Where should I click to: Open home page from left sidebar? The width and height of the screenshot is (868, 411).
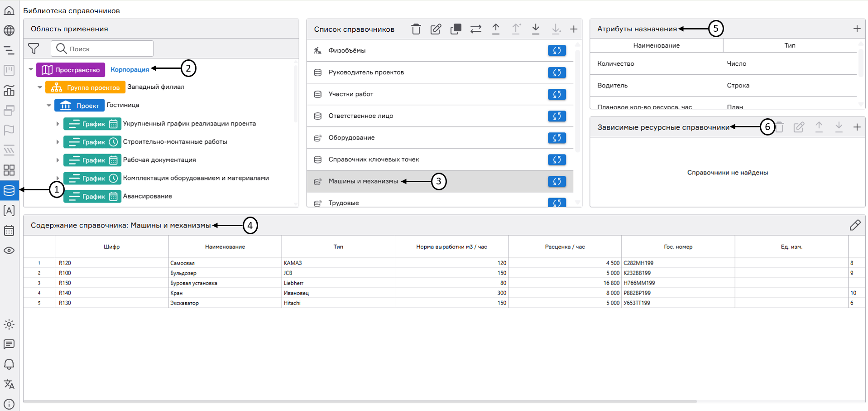pos(9,10)
